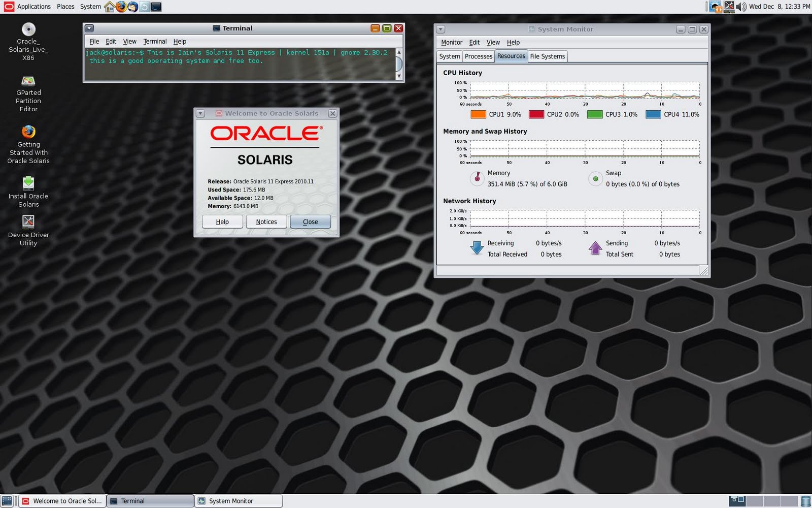The height and width of the screenshot is (508, 812).
Task: Select the Resources tab
Action: (x=511, y=56)
